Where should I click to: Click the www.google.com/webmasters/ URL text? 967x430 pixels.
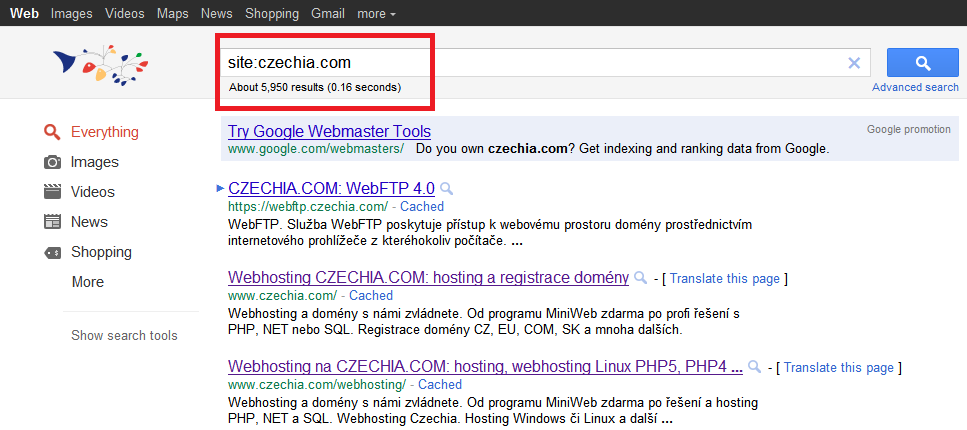tap(316, 149)
